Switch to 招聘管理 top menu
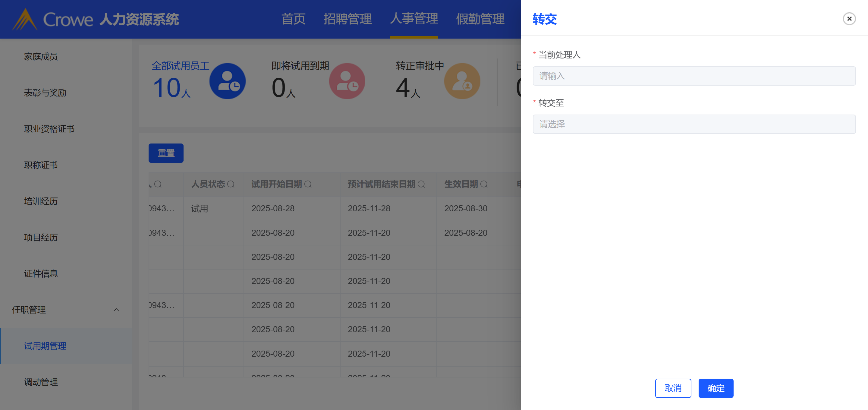 coord(348,19)
